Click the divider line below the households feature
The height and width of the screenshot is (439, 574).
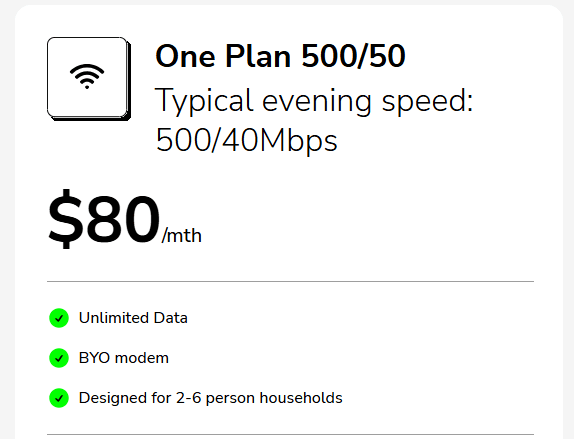click(290, 435)
